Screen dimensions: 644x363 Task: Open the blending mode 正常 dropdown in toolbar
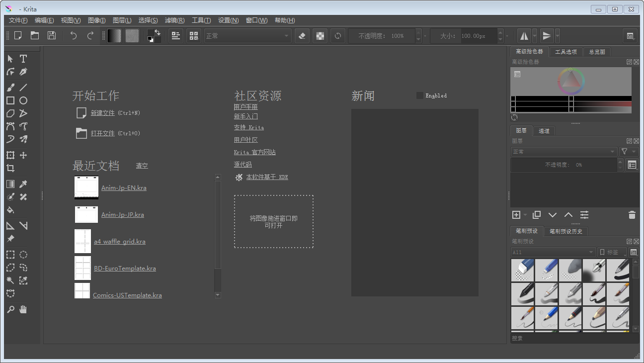(247, 36)
